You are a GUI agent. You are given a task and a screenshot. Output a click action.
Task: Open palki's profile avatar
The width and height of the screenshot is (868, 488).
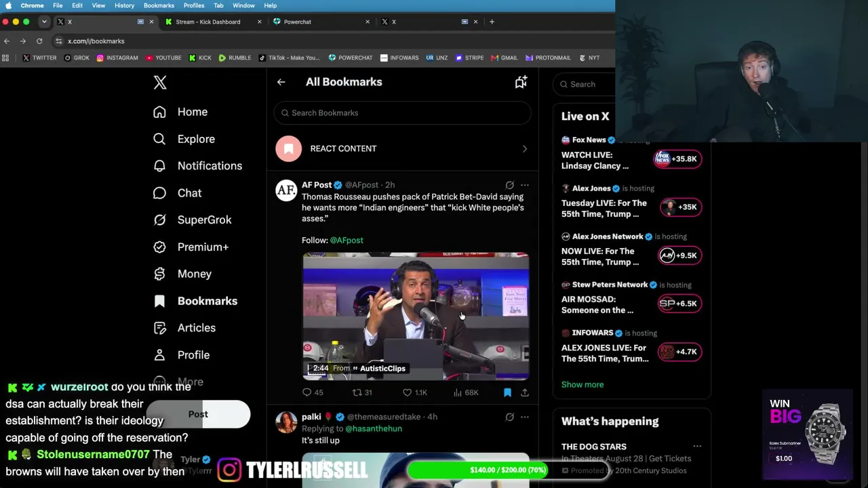point(286,422)
